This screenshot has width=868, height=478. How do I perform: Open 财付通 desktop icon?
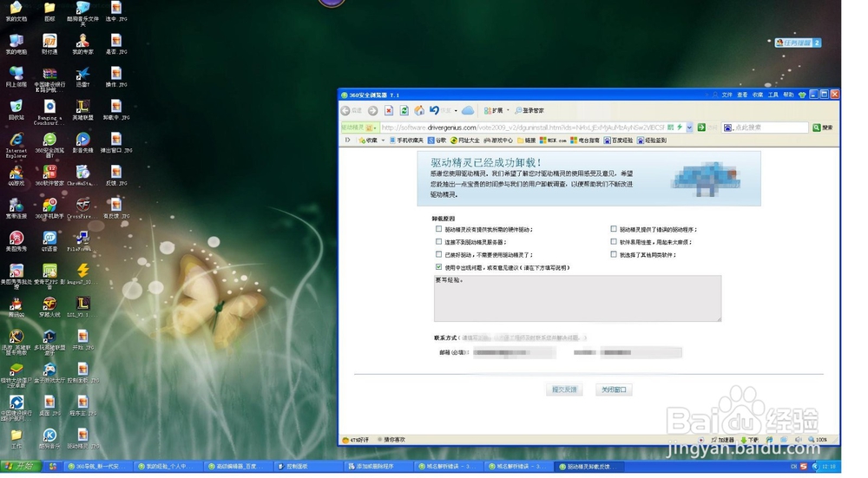49,43
